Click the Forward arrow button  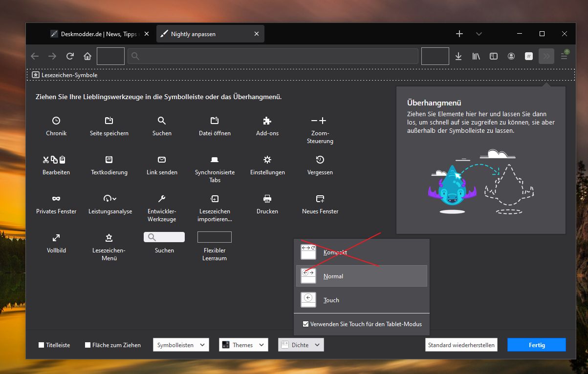[x=52, y=56]
